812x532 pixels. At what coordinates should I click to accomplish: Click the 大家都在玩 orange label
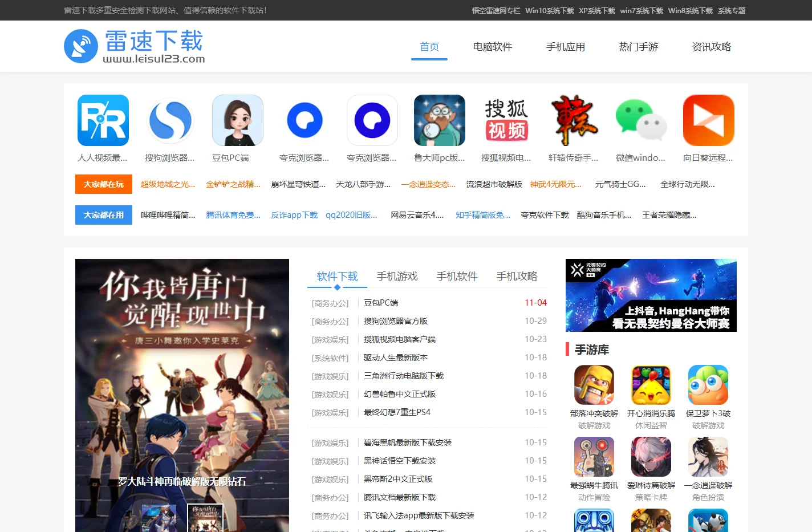pos(104,184)
